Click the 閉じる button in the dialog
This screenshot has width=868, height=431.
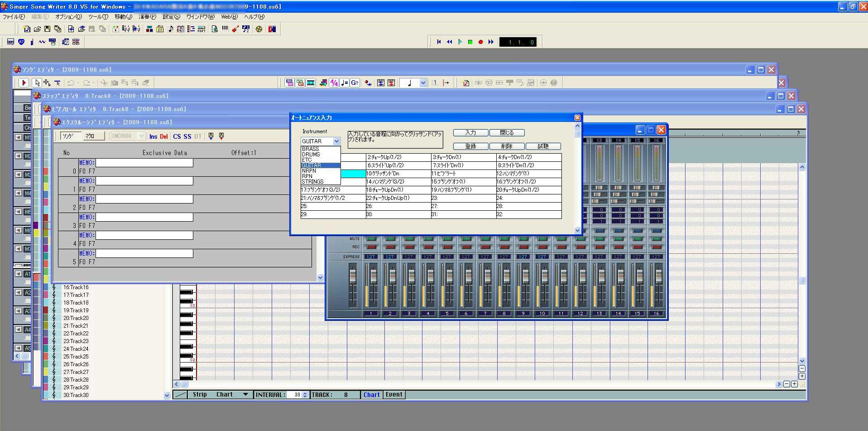507,133
